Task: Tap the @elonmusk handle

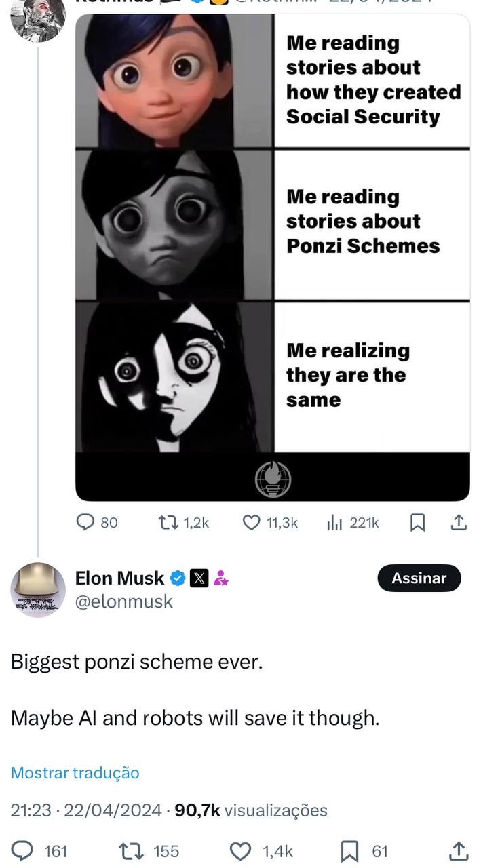Action: tap(124, 601)
